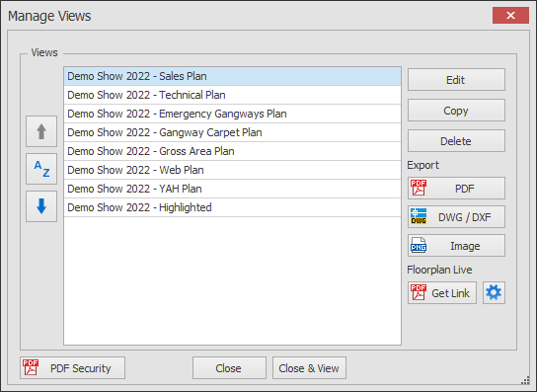Viewport: 537px width, 392px height.
Task: Close the Manage Views dialog with X
Action: (x=510, y=16)
